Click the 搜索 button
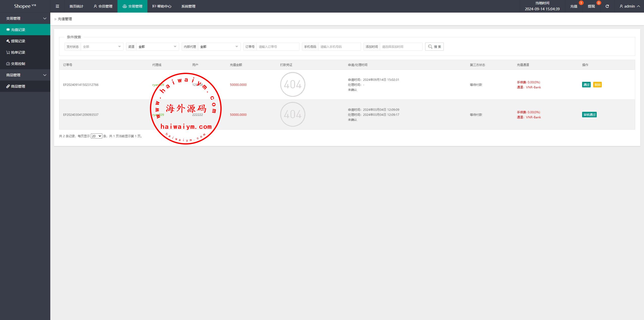Viewport: 644px width, 320px height. pyautogui.click(x=434, y=47)
